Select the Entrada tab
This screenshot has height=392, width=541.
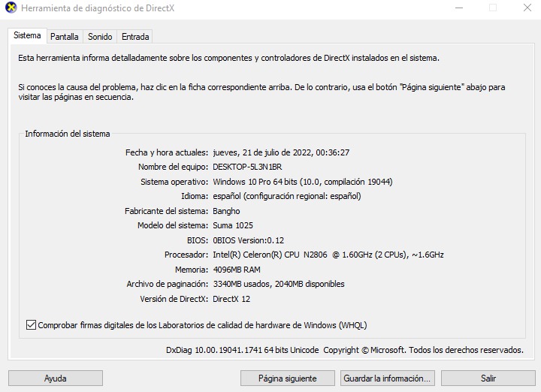coord(135,36)
